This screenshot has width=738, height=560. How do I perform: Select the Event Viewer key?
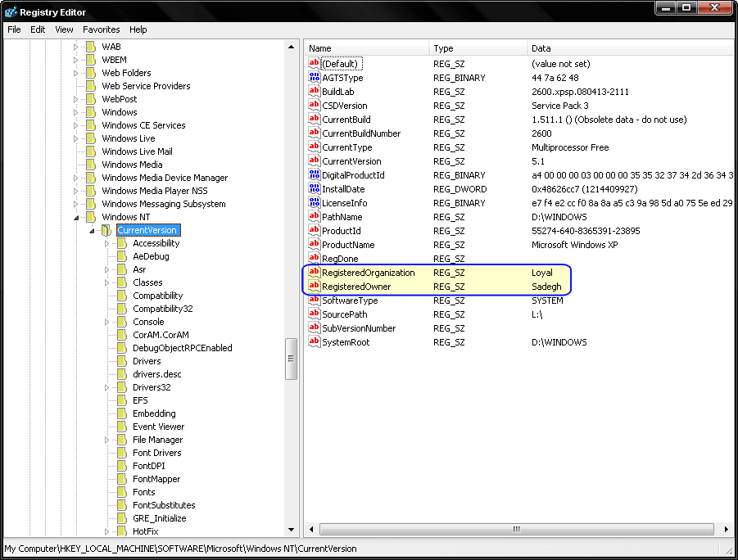coord(158,427)
